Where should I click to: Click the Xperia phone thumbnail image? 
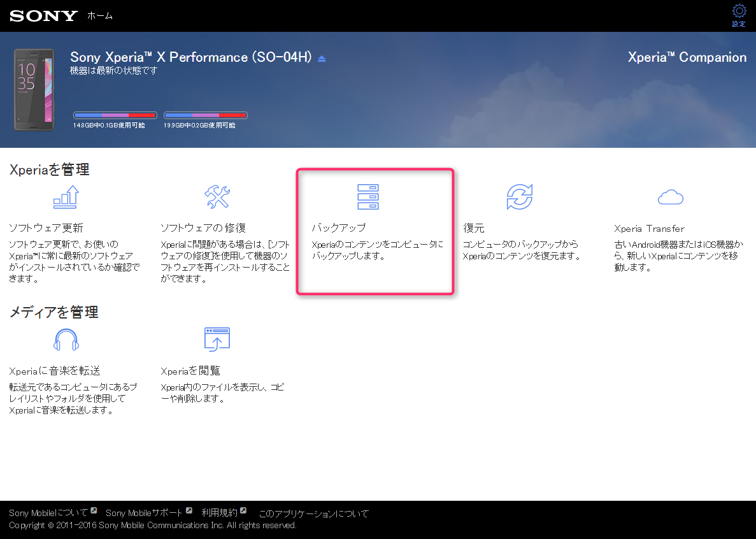[x=34, y=89]
